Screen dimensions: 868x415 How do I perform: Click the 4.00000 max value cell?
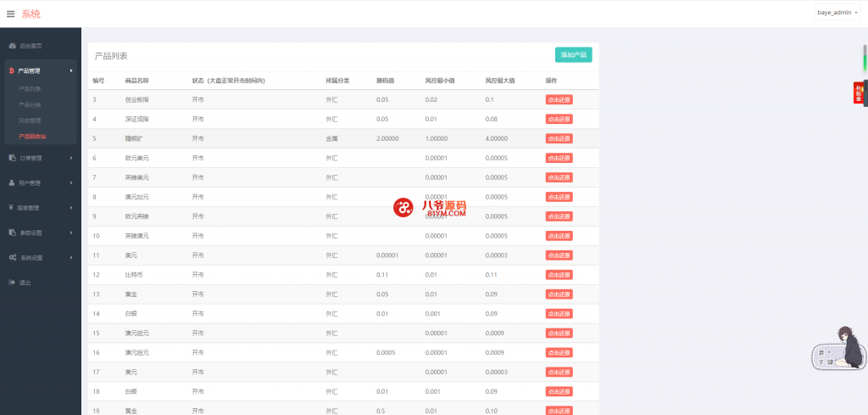coord(497,138)
